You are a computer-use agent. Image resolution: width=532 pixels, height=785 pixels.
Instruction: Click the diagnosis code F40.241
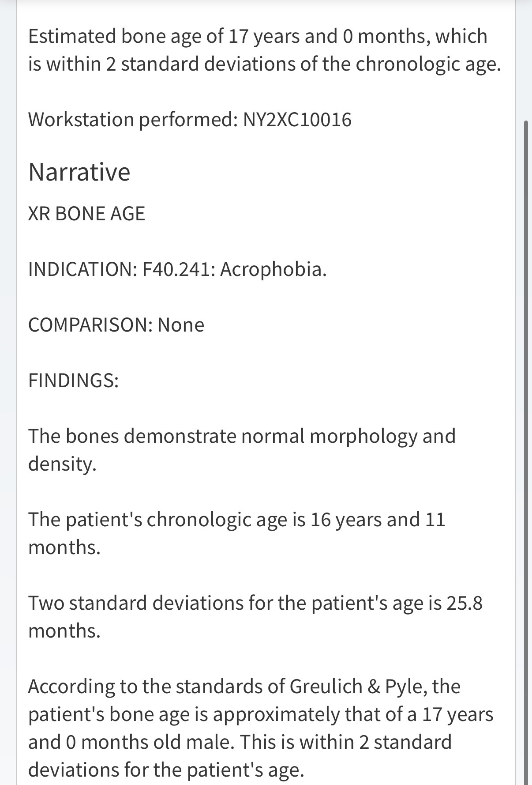tap(178, 269)
